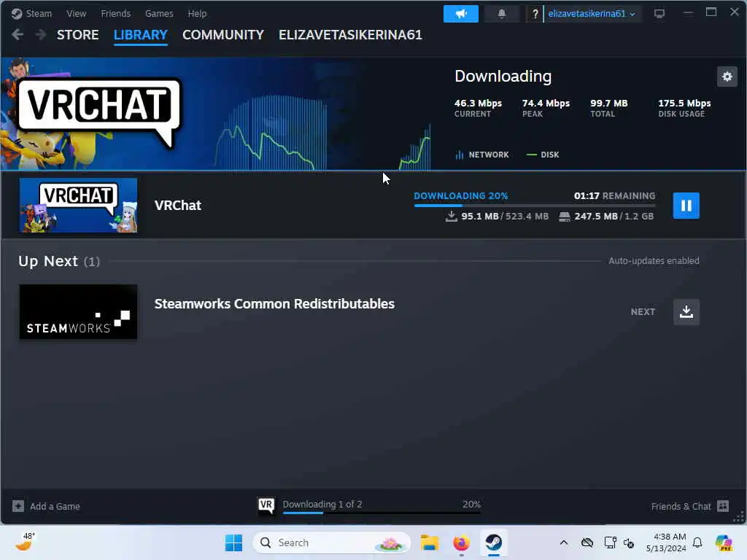The height and width of the screenshot is (560, 747).
Task: Show hidden system tray icons
Action: click(x=564, y=542)
